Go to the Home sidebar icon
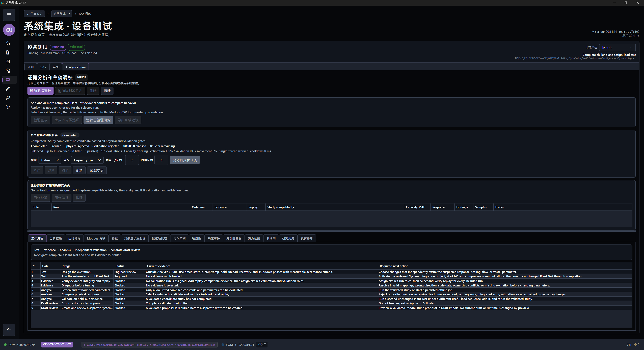Viewport: 644px width, 350px height. click(x=8, y=43)
